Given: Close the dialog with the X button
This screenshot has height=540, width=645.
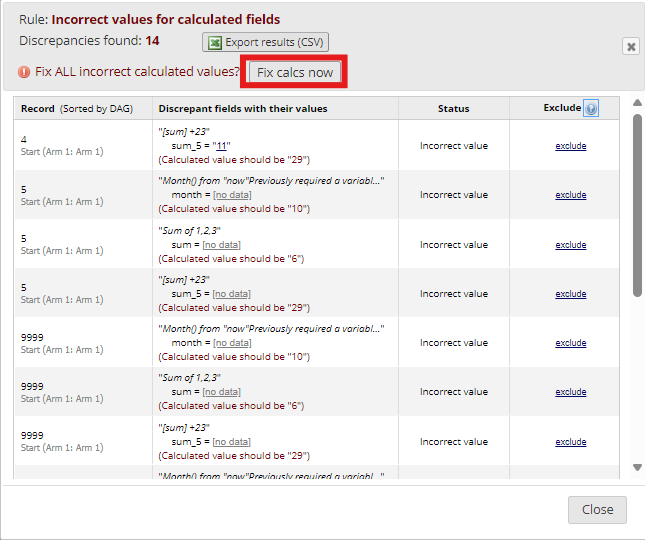Looking at the screenshot, I should (631, 46).
